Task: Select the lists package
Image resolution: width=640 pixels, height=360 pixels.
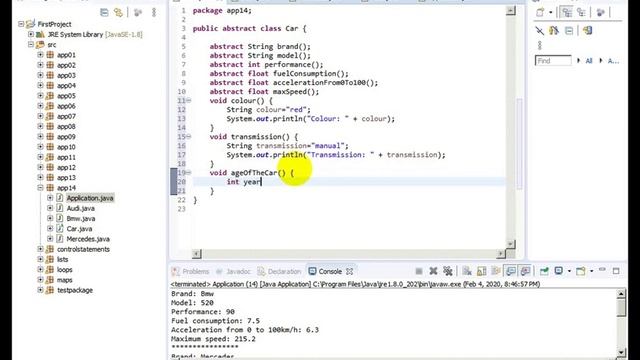Action: (x=62, y=260)
